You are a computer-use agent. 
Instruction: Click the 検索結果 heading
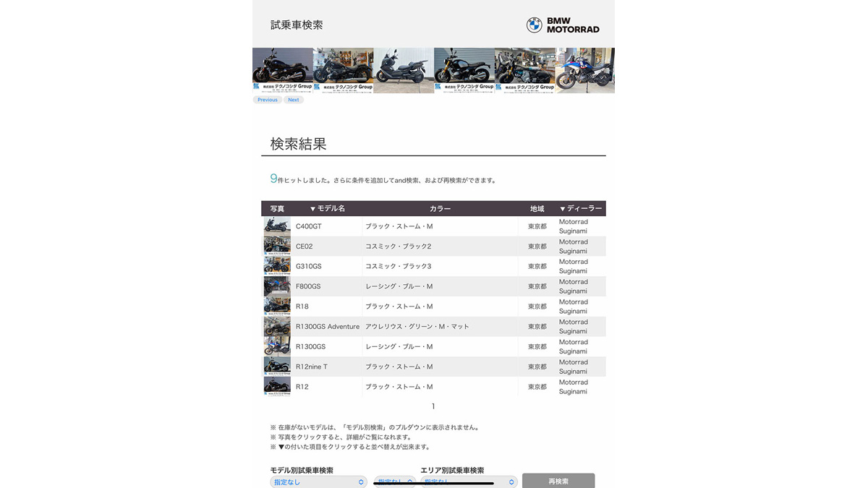(299, 144)
